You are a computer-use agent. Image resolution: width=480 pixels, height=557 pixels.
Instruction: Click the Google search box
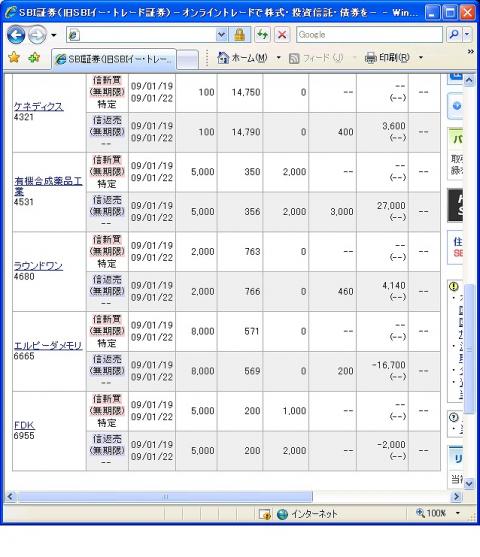[x=369, y=35]
